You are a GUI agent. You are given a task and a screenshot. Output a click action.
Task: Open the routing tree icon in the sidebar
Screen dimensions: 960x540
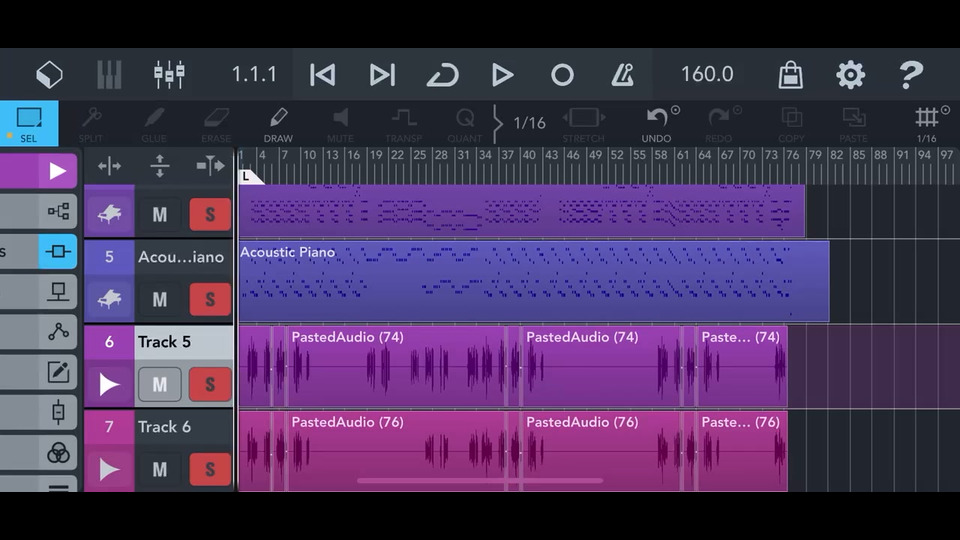click(58, 212)
